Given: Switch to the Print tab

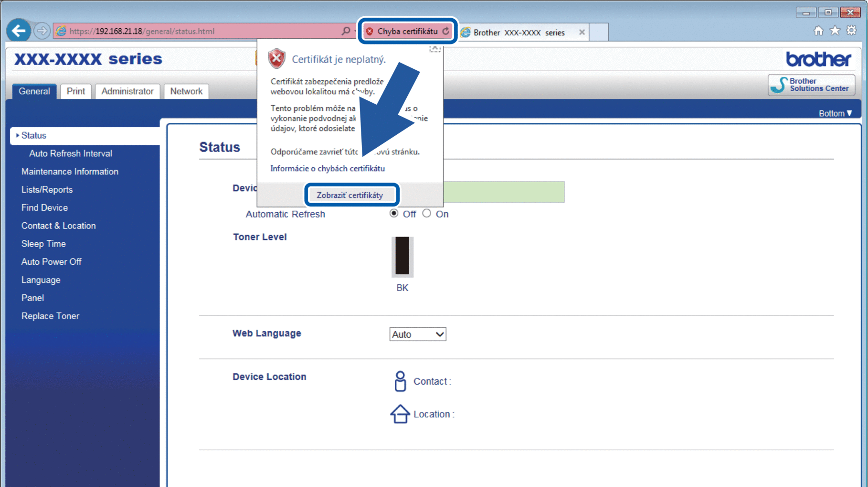Looking at the screenshot, I should 76,91.
